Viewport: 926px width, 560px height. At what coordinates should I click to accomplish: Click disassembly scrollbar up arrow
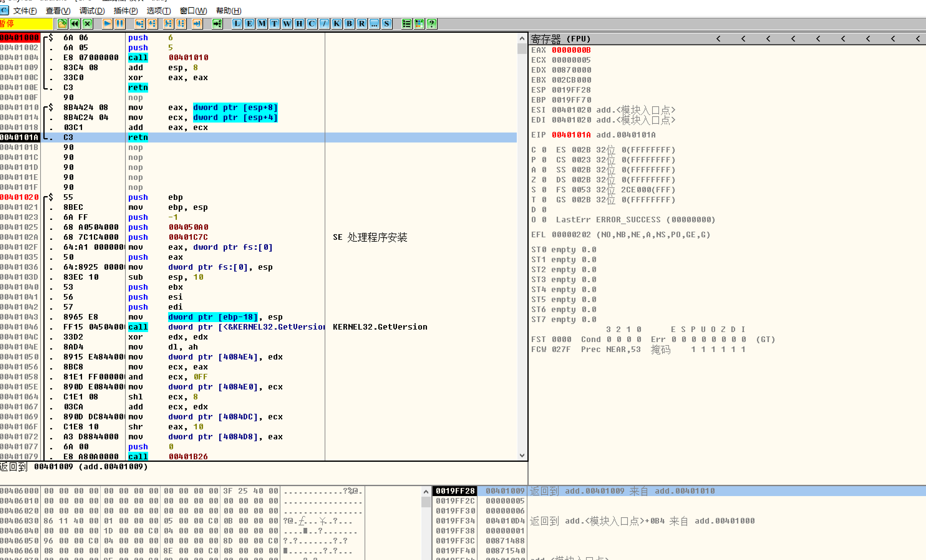coord(522,38)
